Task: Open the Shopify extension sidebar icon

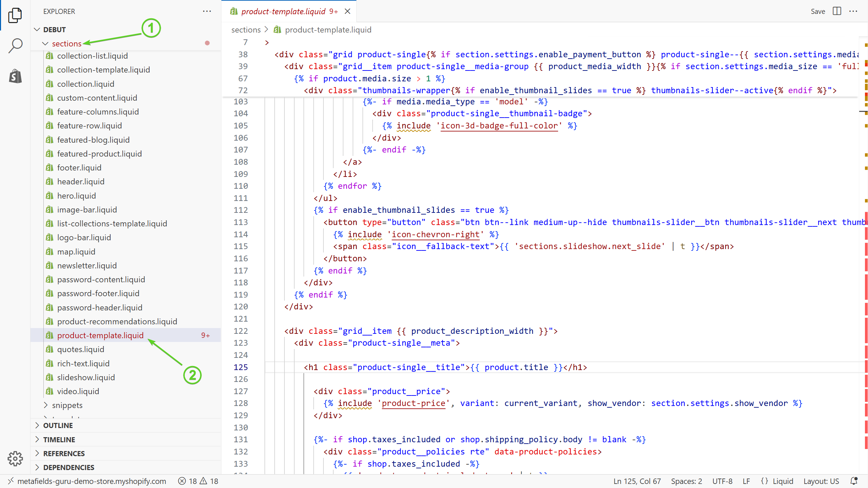Action: click(x=15, y=76)
